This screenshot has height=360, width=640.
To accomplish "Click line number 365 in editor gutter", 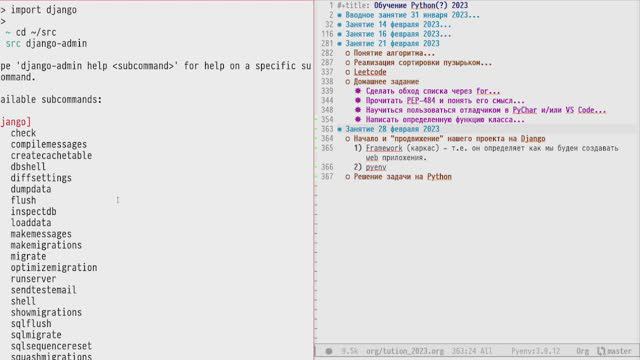I will (x=327, y=148).
